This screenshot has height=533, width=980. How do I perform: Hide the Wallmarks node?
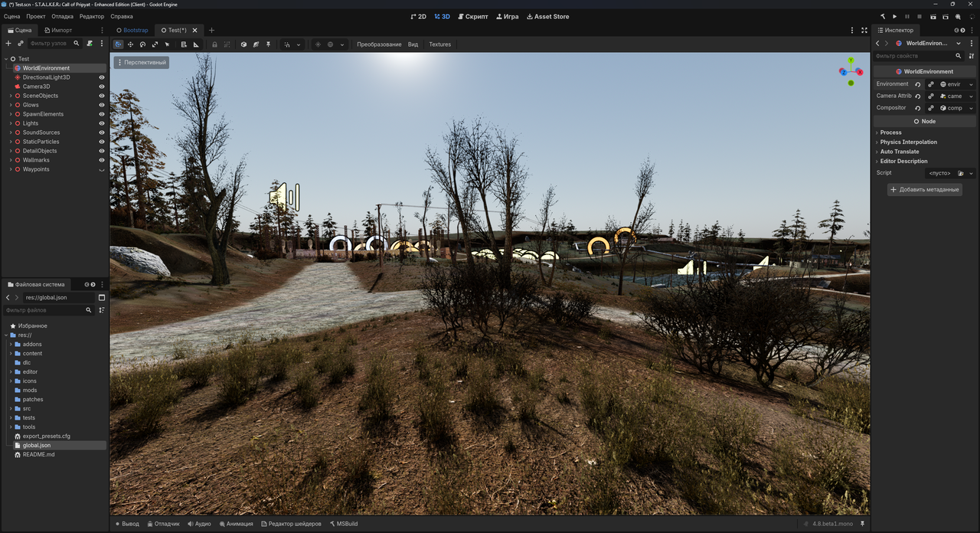102,160
